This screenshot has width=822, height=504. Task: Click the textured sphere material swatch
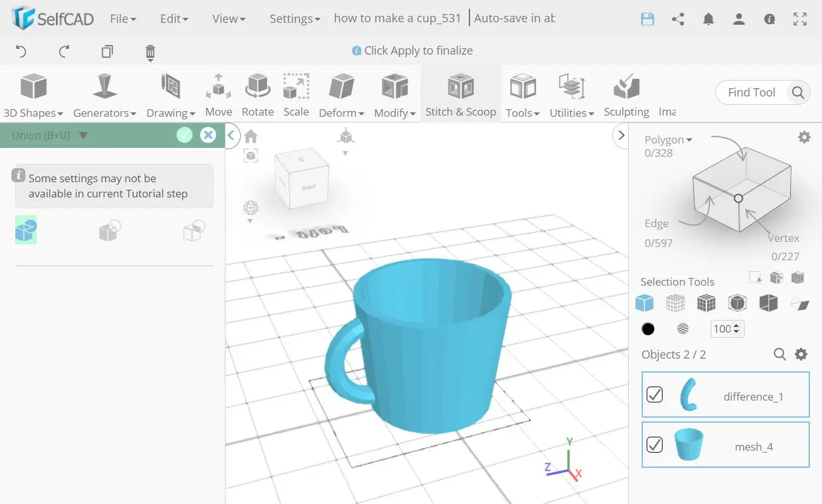(683, 329)
